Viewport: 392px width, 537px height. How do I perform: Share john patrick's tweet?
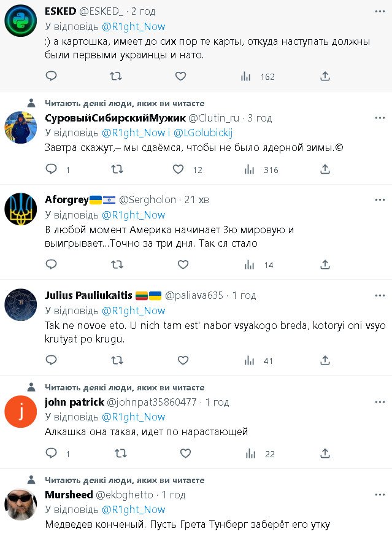[x=325, y=454]
